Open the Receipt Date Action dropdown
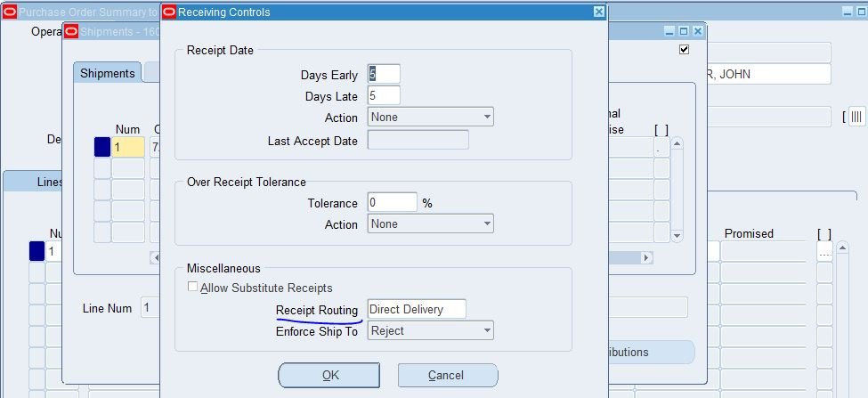868x398 pixels. [431, 117]
